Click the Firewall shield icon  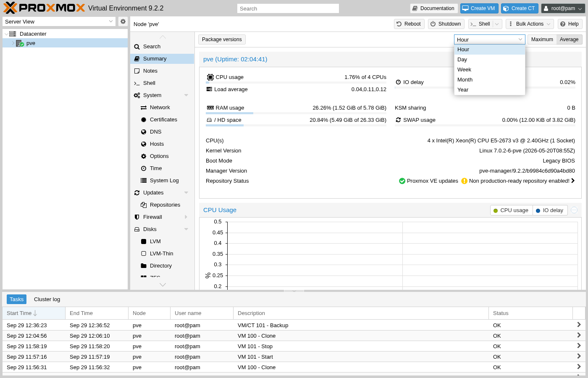tap(137, 217)
